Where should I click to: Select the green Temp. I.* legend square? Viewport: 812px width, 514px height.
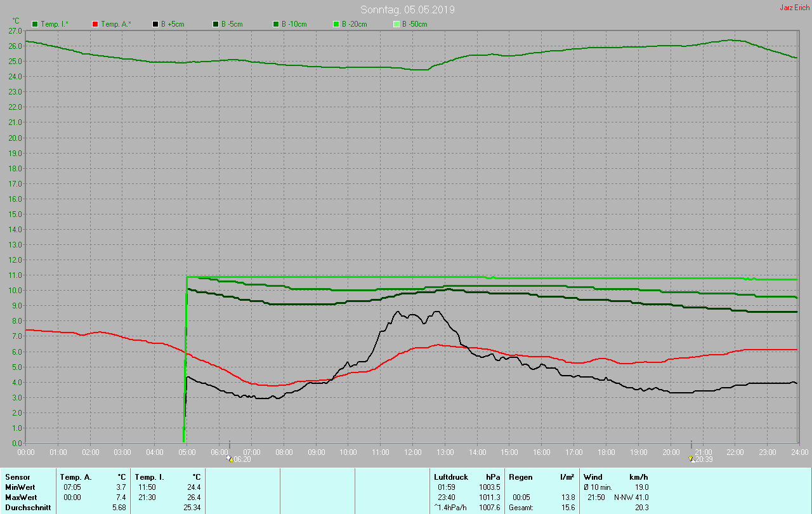pos(35,24)
